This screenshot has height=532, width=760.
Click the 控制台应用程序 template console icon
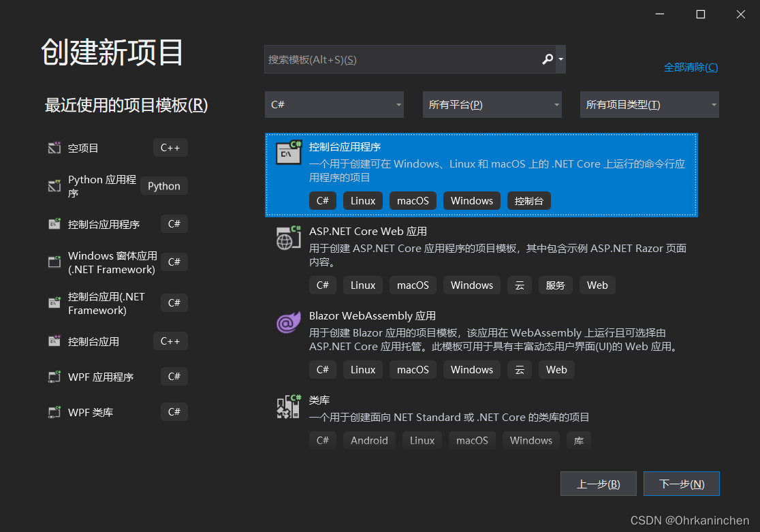pyautogui.click(x=289, y=153)
